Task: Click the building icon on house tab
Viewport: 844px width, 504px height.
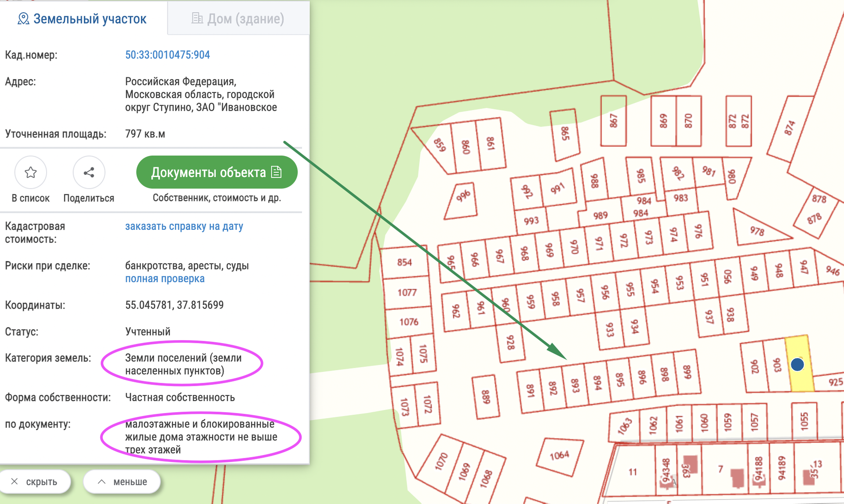Action: pyautogui.click(x=197, y=18)
